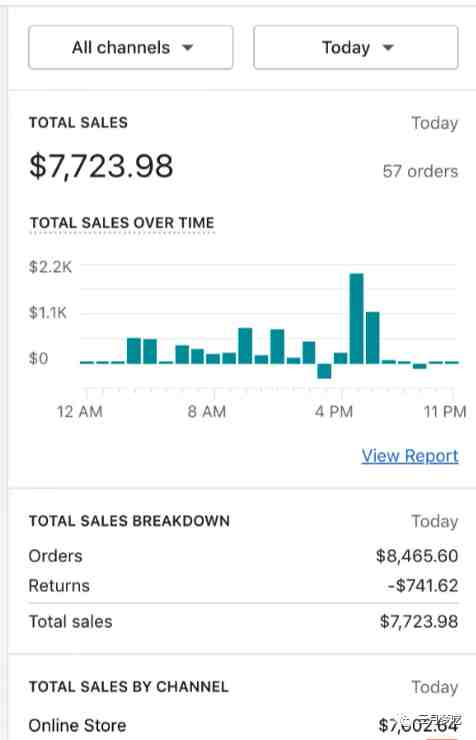Click the Total Sales Over Time heading

click(122, 223)
